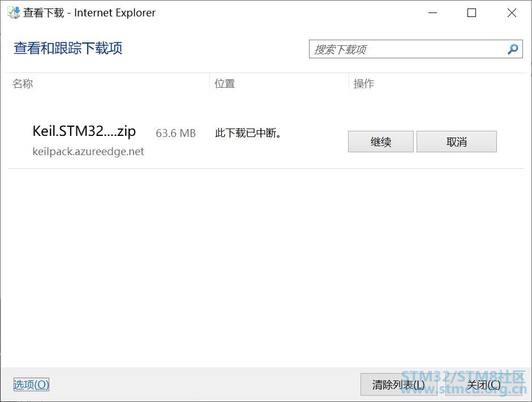Viewport: 532px width, 402px height.
Task: Sort by the 名称 column header
Action: click(x=23, y=84)
